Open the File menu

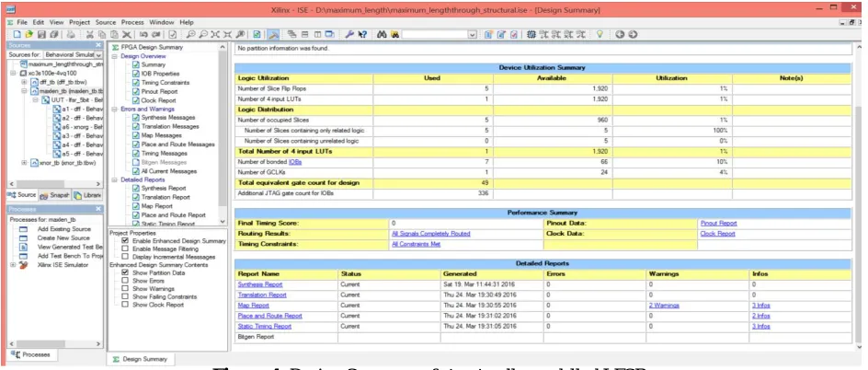point(21,22)
